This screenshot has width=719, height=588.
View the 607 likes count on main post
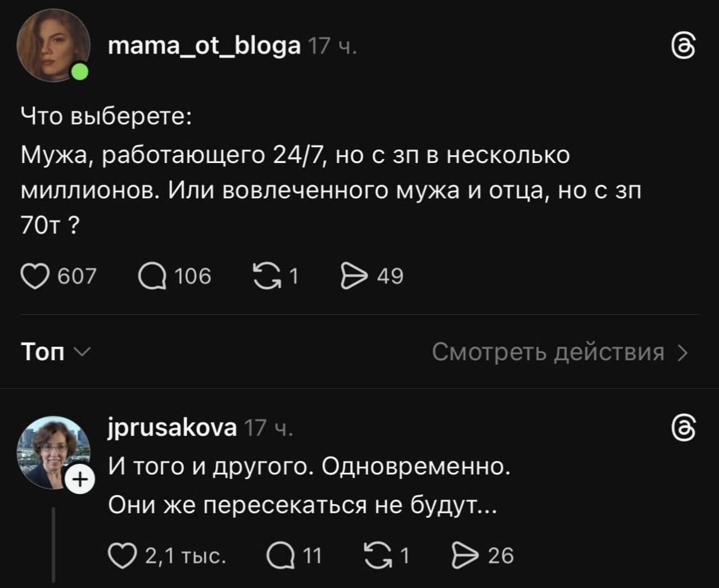click(78, 277)
